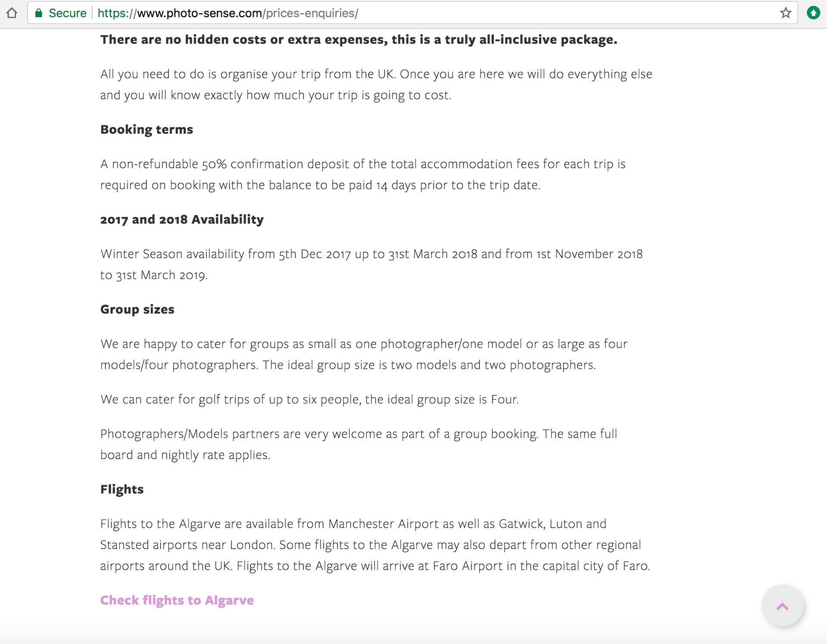This screenshot has width=827, height=644.
Task: Click the green secure padlock icon
Action: pos(39,13)
